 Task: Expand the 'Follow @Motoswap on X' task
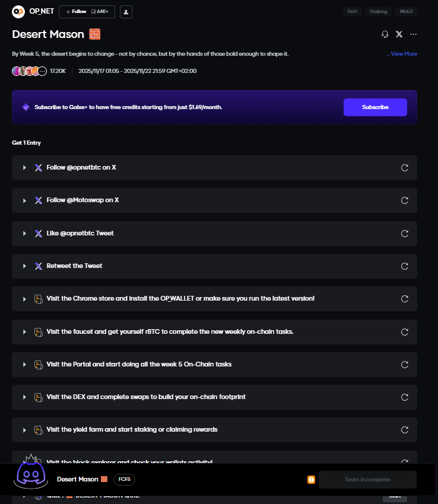pyautogui.click(x=24, y=200)
